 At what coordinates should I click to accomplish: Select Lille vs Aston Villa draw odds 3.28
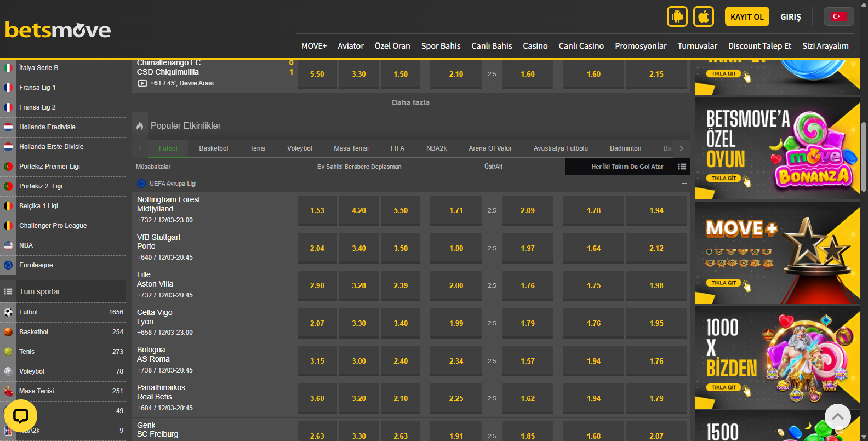[x=359, y=285]
